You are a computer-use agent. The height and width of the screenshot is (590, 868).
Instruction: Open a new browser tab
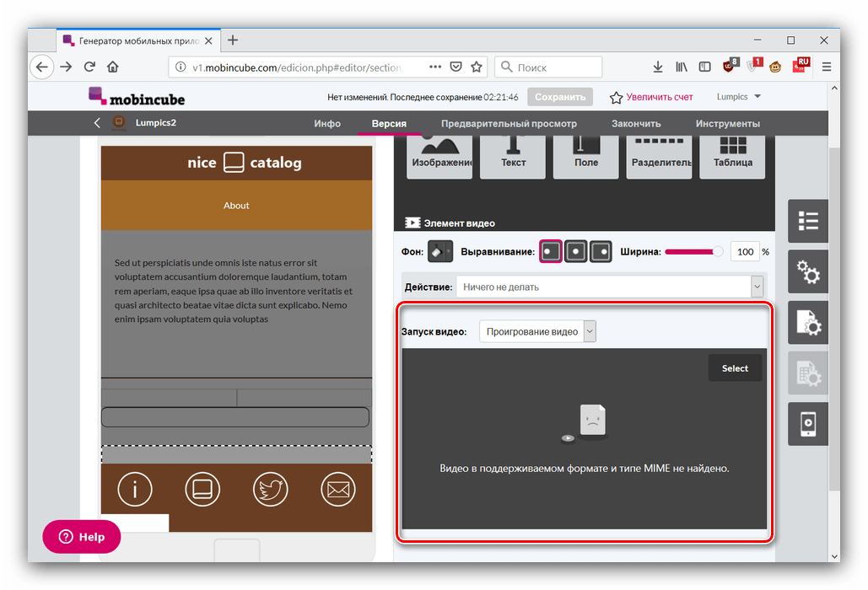click(233, 40)
